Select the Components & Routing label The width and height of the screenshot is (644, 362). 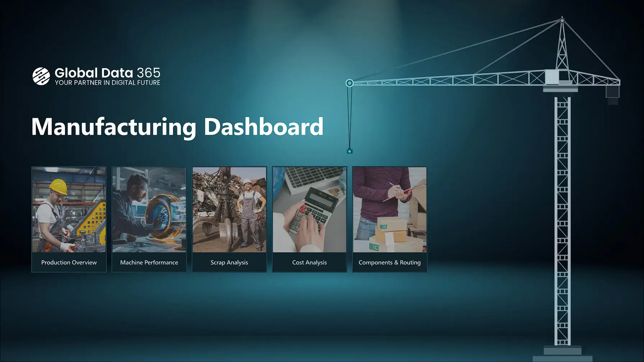coord(390,262)
